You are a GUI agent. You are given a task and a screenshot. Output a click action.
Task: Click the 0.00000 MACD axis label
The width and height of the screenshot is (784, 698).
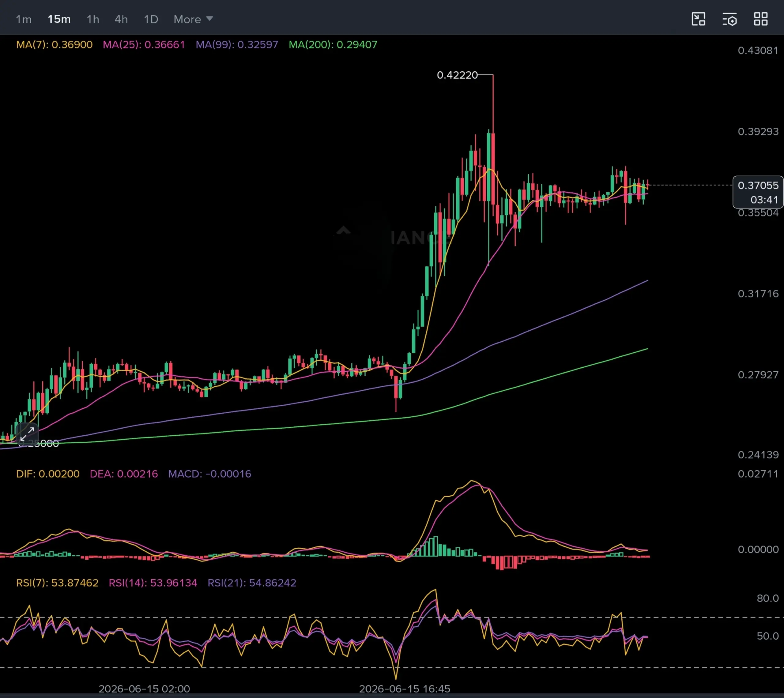point(758,550)
